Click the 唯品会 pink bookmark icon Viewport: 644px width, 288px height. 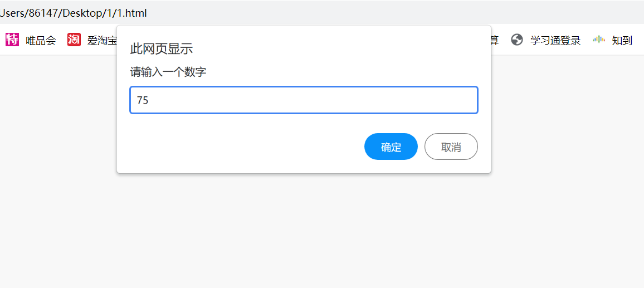12,40
